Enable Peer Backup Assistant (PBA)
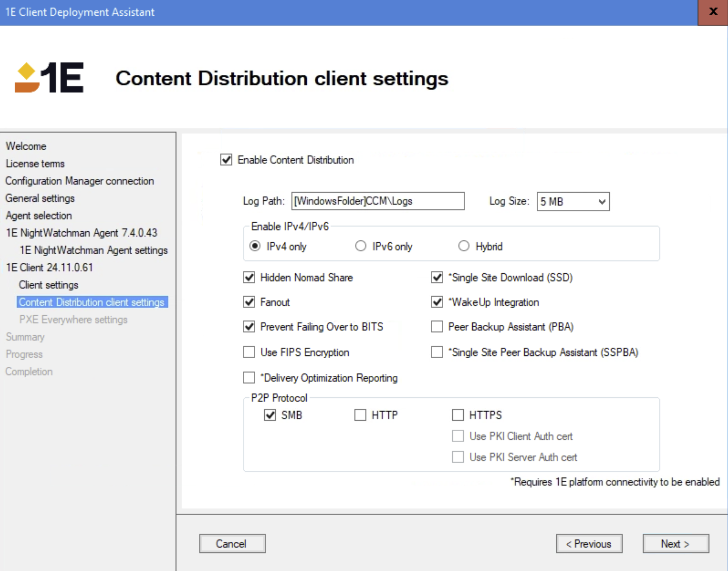Screen dimensions: 728x571 point(437,327)
